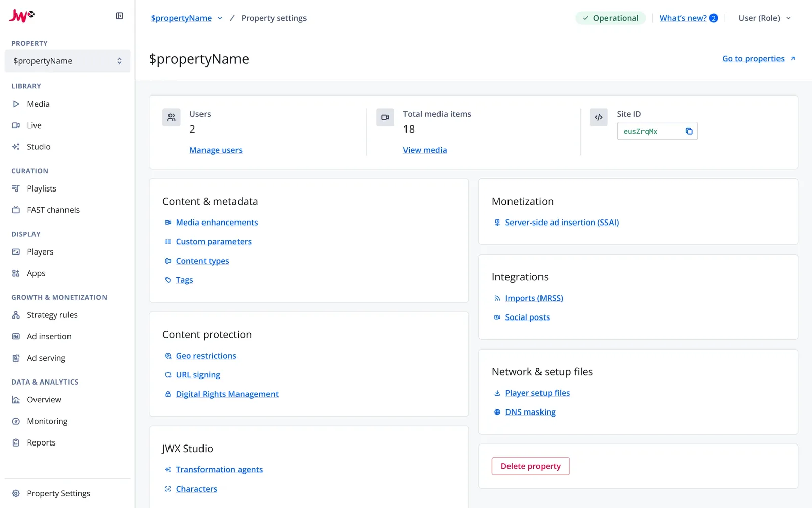Click the Live camera icon in sidebar

coord(16,125)
